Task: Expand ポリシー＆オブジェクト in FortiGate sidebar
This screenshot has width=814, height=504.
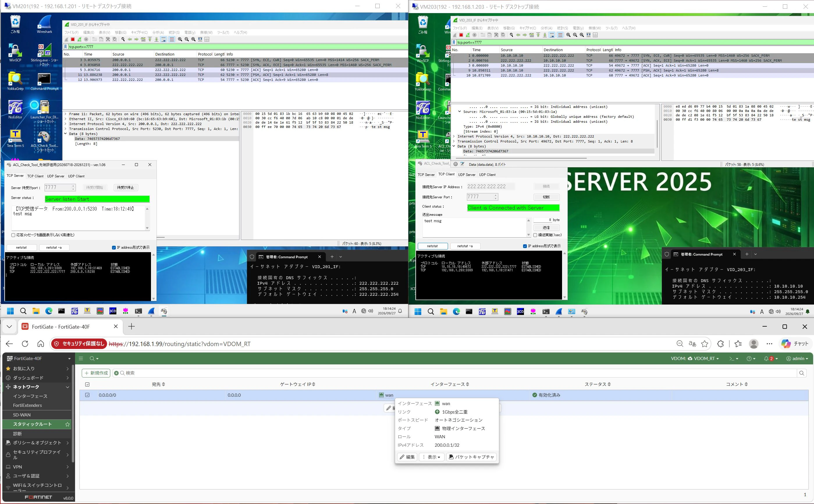Action: tap(37, 443)
